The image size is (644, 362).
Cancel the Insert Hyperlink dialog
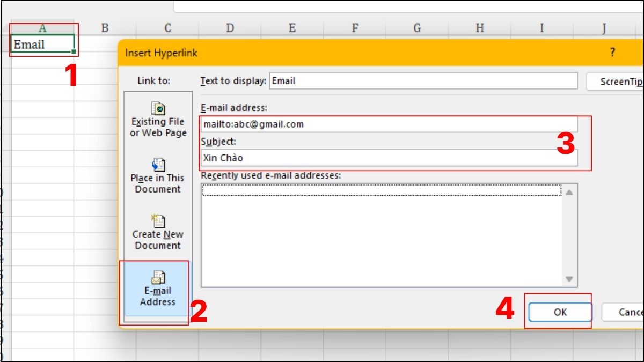633,312
